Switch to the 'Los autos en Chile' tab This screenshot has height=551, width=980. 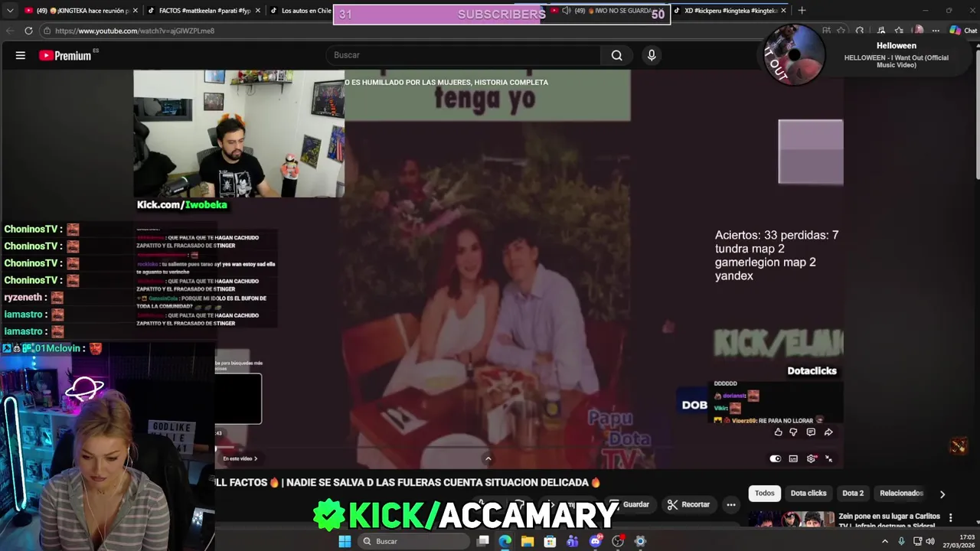tap(299, 11)
